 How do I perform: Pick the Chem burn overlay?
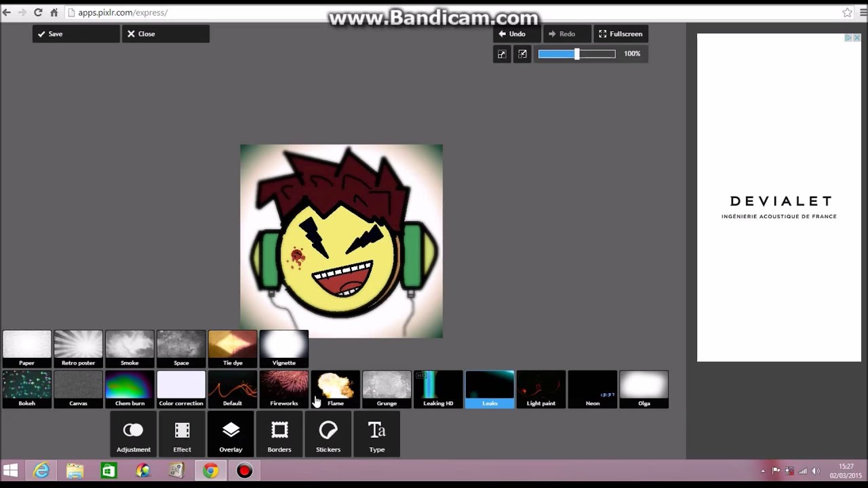(130, 390)
